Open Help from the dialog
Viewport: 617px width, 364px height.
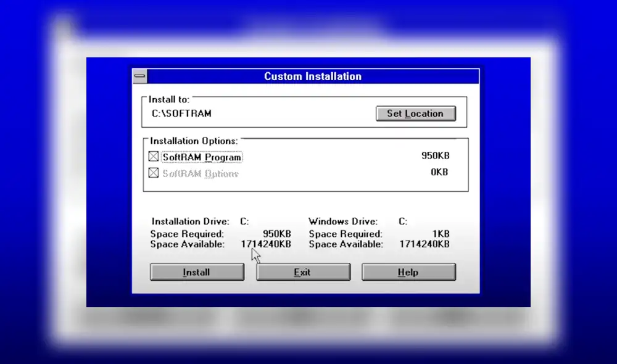(x=408, y=272)
